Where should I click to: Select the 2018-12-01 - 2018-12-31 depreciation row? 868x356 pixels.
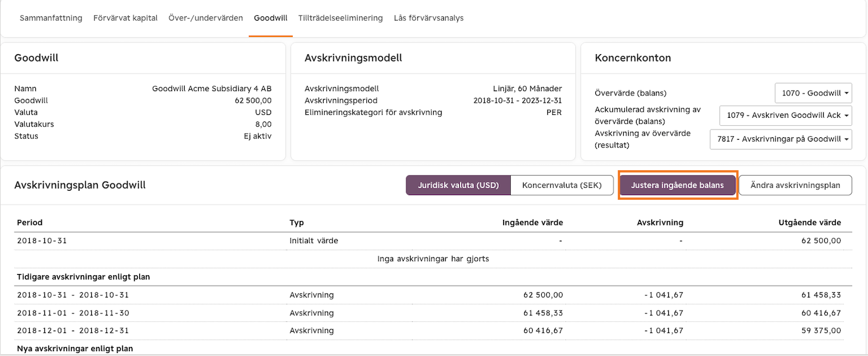coord(434,331)
